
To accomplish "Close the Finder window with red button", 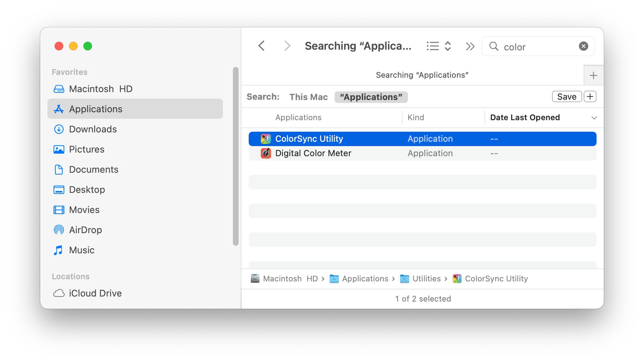I will [59, 46].
